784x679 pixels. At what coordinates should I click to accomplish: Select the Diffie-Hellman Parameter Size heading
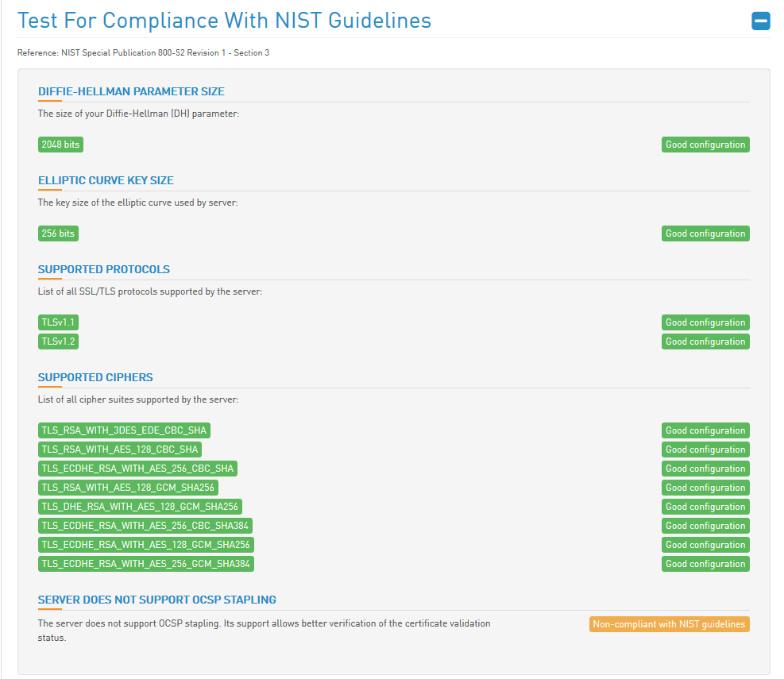pyautogui.click(x=131, y=91)
